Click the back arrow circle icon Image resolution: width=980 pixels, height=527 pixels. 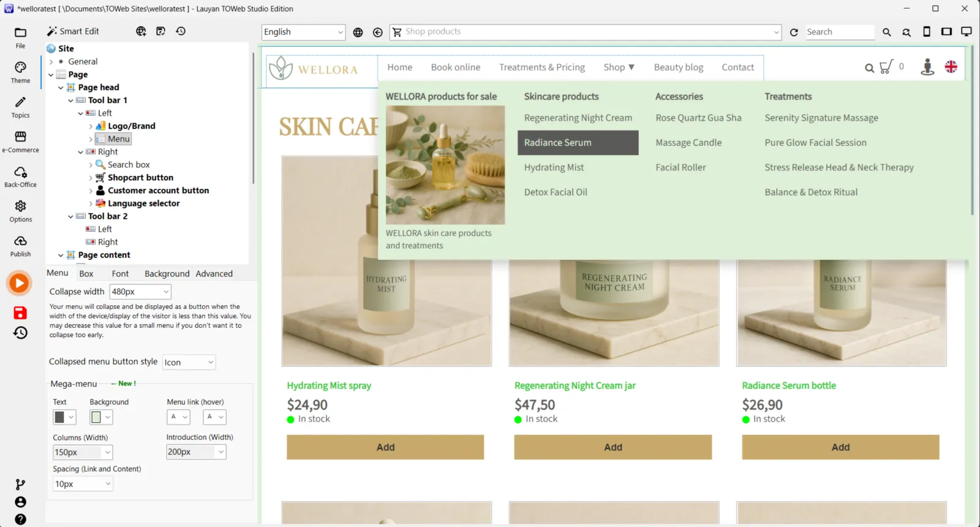click(378, 32)
